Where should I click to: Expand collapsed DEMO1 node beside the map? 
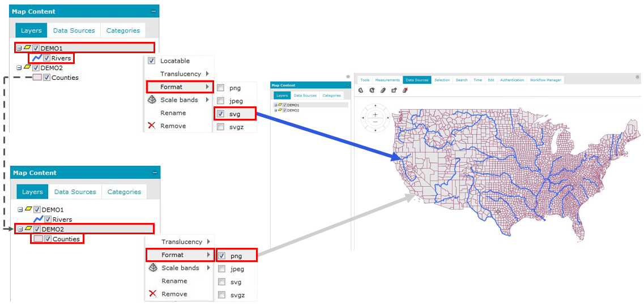click(275, 105)
